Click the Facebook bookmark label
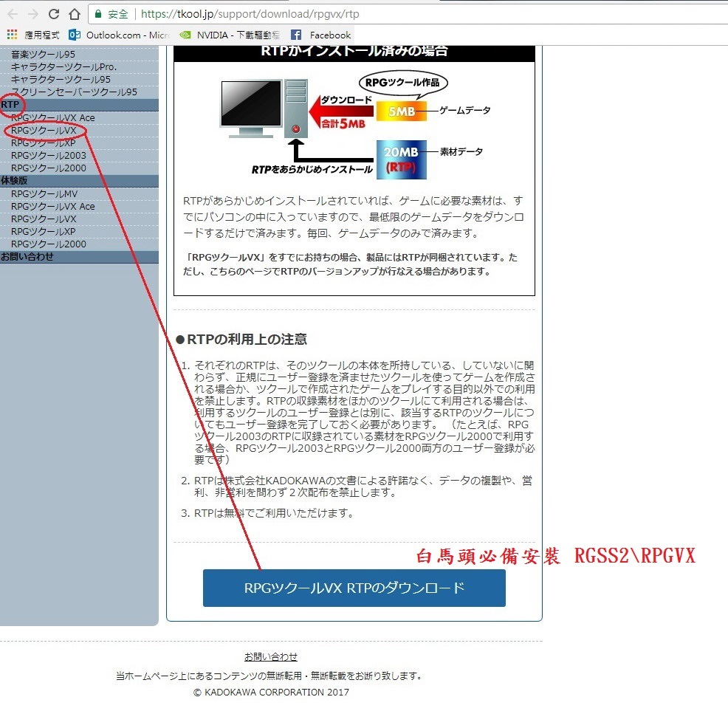This screenshot has width=728, height=711. (x=330, y=35)
